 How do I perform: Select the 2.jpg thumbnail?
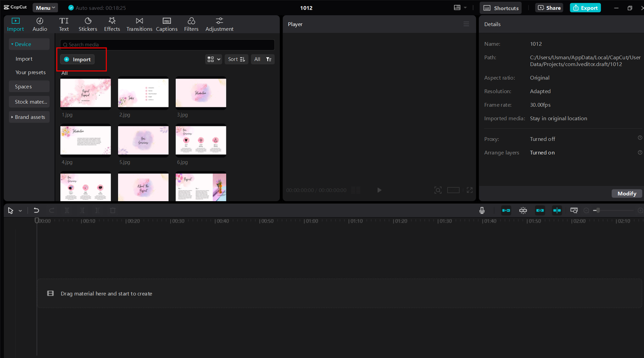143,94
